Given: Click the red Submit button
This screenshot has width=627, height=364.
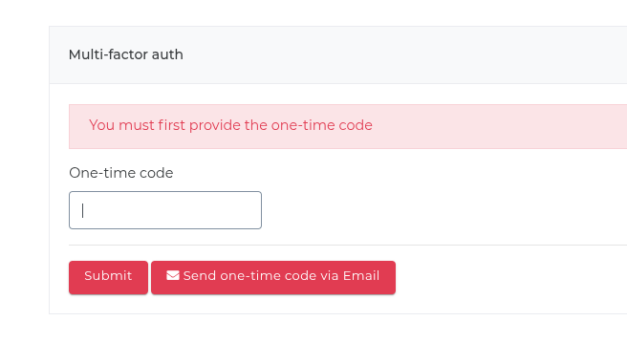Looking at the screenshot, I should (108, 278).
